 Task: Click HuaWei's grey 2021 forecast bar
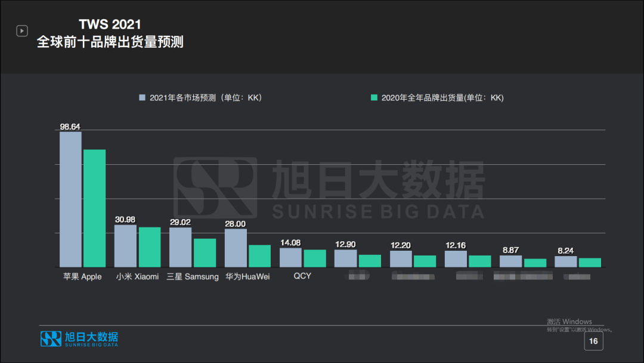236,248
